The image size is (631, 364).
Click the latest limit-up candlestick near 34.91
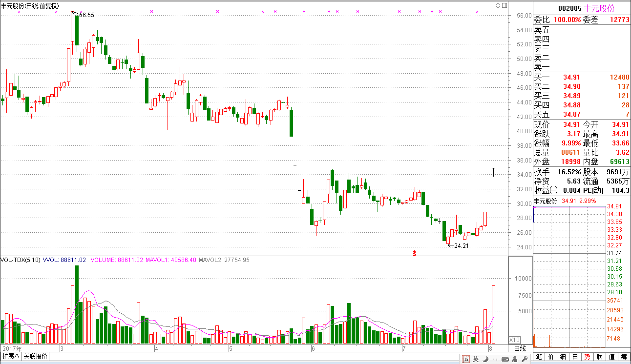(493, 172)
